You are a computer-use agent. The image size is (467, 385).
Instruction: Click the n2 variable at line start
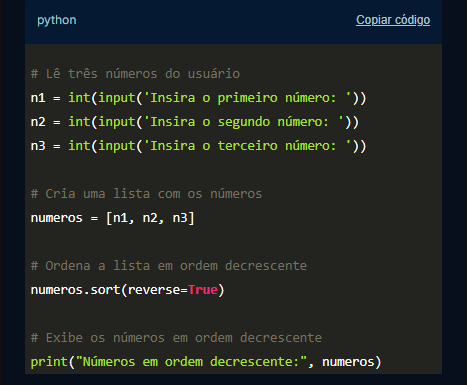[x=38, y=122]
